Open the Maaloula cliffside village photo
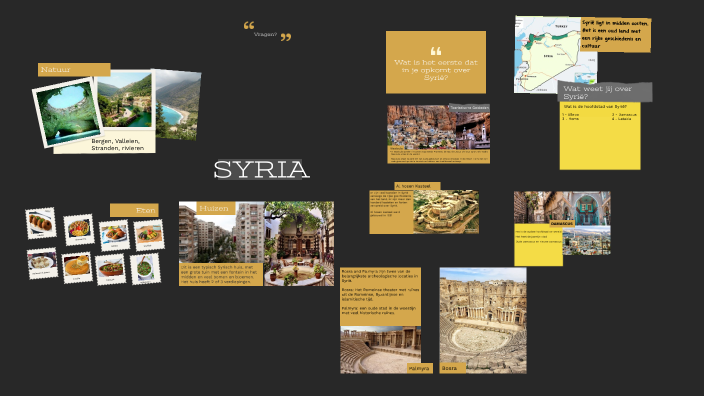The width and height of the screenshot is (704, 396). pos(422,127)
